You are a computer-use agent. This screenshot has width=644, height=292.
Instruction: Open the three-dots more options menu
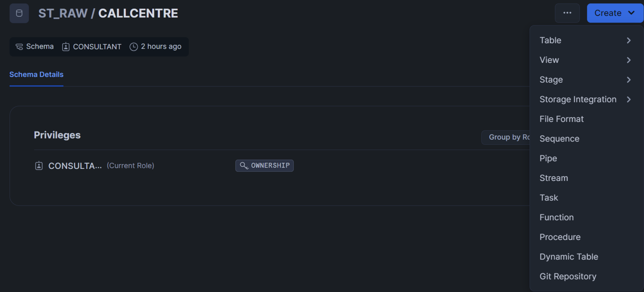coord(567,13)
